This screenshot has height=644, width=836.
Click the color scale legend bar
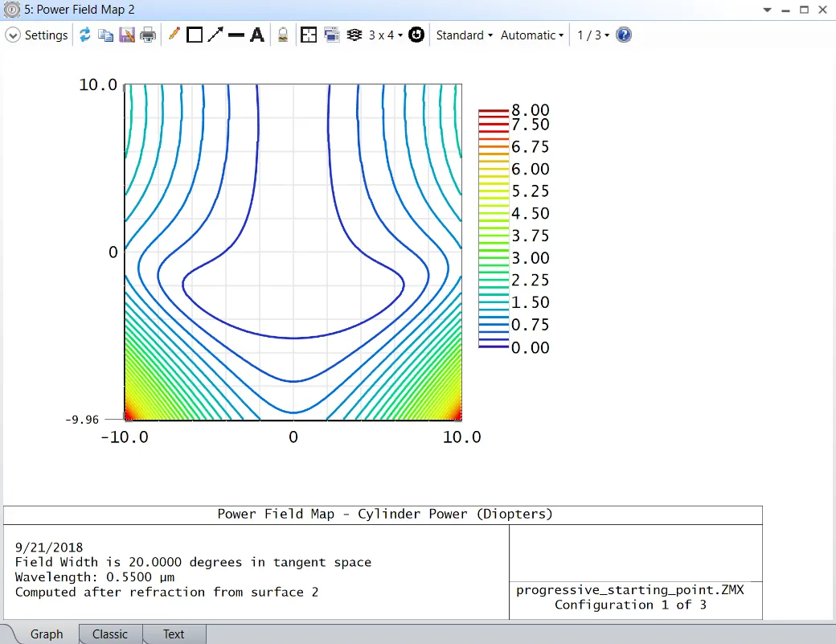pos(494,228)
